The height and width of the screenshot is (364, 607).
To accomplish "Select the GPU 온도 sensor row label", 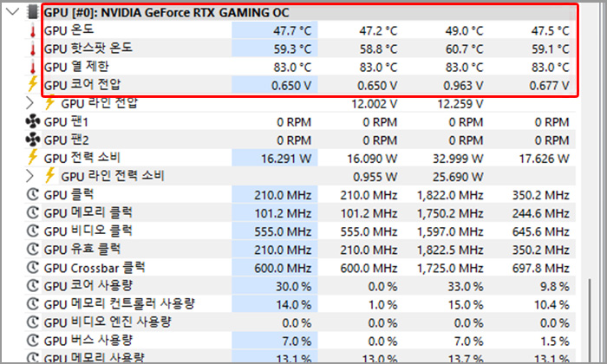I will coord(69,30).
